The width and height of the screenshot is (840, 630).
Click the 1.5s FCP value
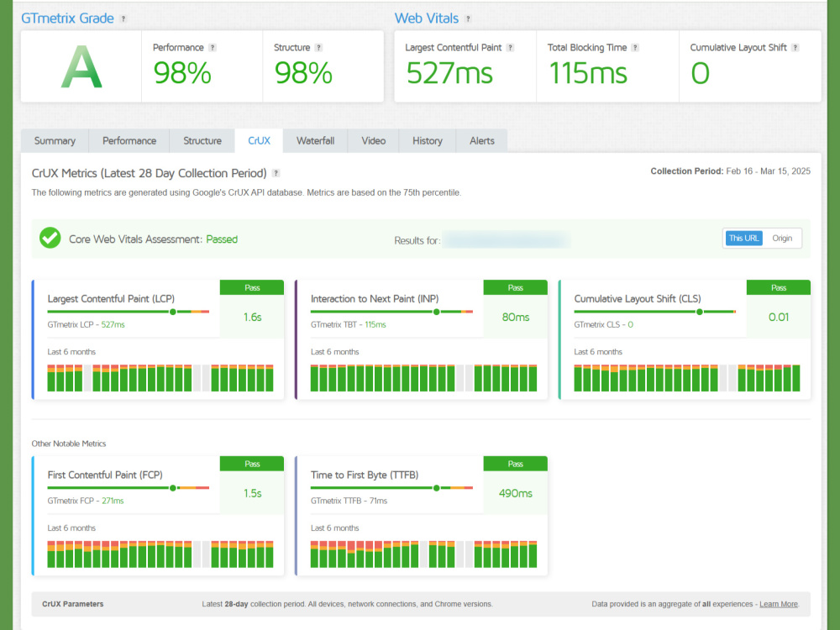pos(252,493)
